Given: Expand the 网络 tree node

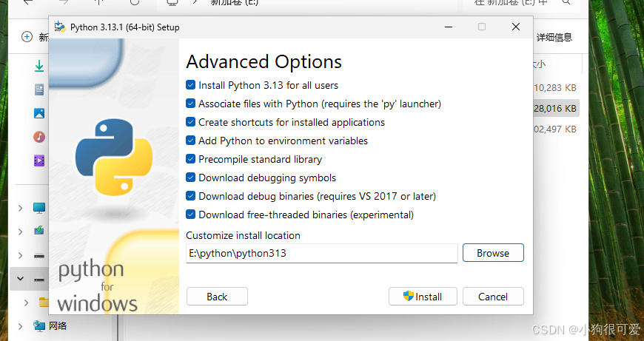Looking at the screenshot, I should (x=20, y=326).
